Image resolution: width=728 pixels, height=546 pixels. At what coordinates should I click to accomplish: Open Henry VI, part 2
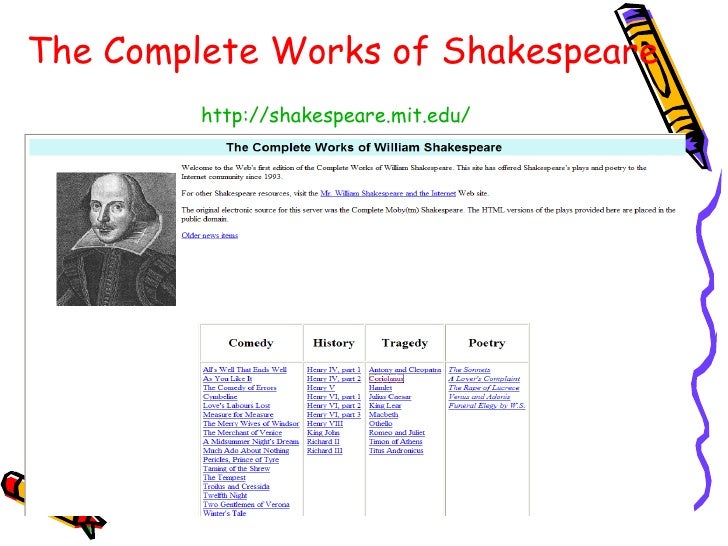coord(334,405)
